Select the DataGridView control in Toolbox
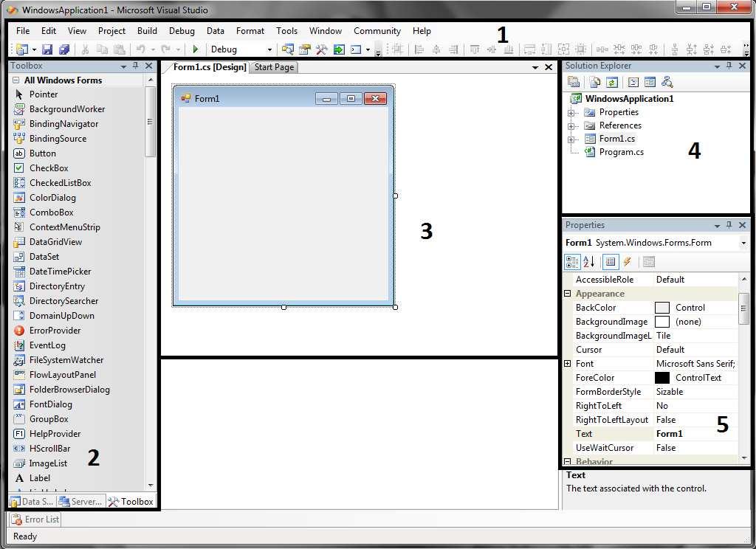 click(x=55, y=242)
